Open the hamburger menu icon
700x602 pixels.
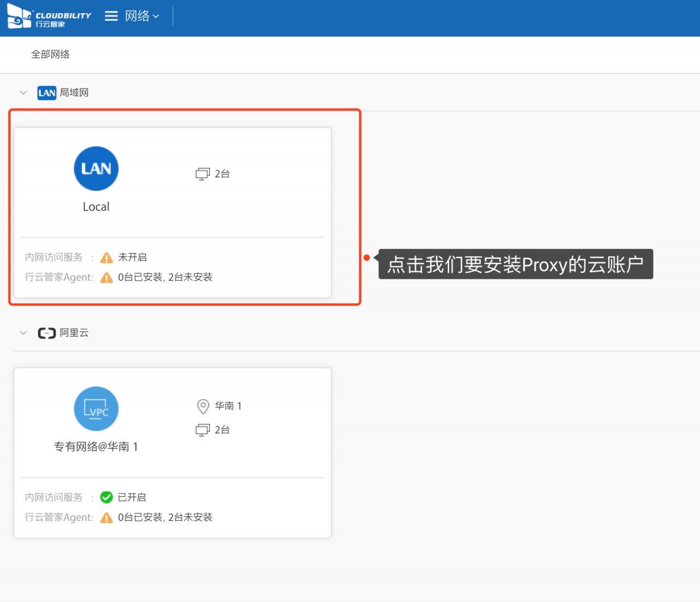(111, 16)
